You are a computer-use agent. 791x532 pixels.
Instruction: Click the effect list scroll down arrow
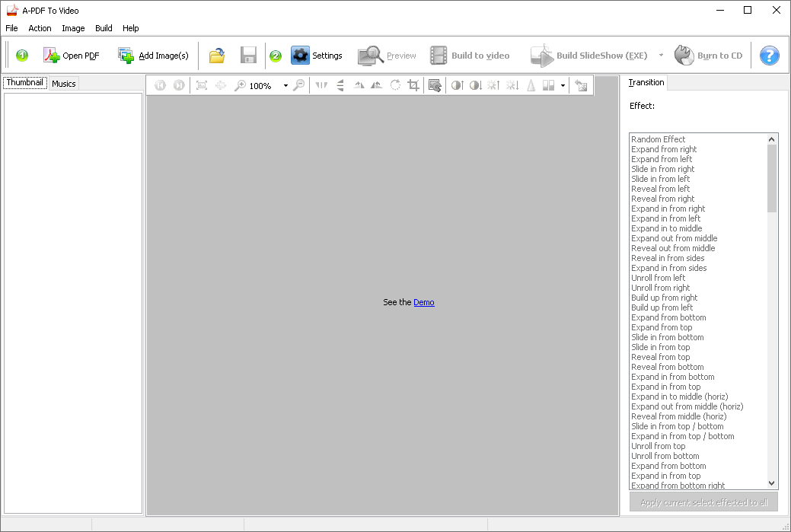coord(771,483)
